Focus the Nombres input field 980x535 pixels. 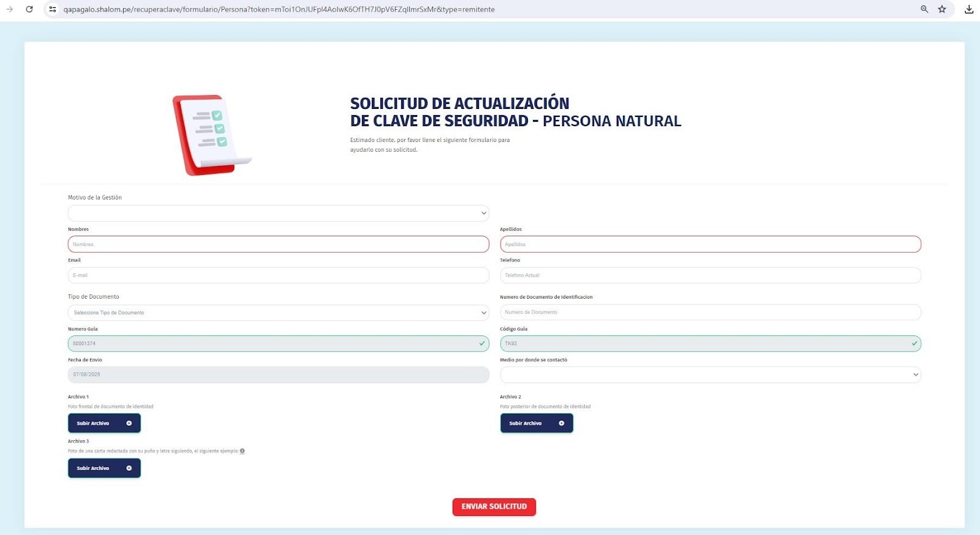[278, 244]
